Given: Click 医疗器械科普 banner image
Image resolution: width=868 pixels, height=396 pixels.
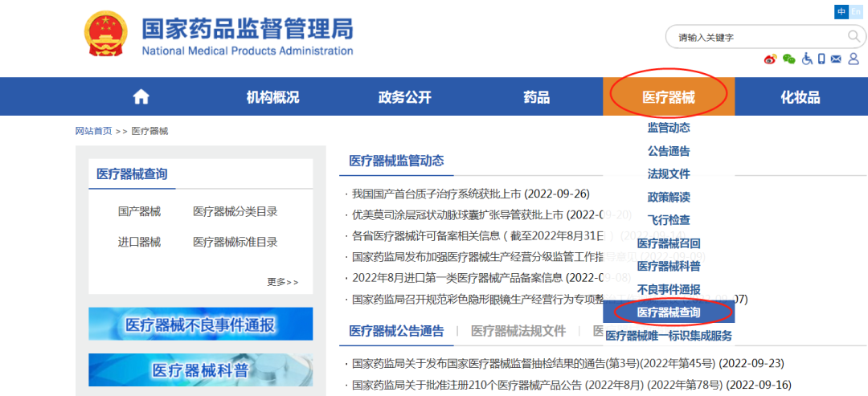Looking at the screenshot, I should (x=200, y=370).
